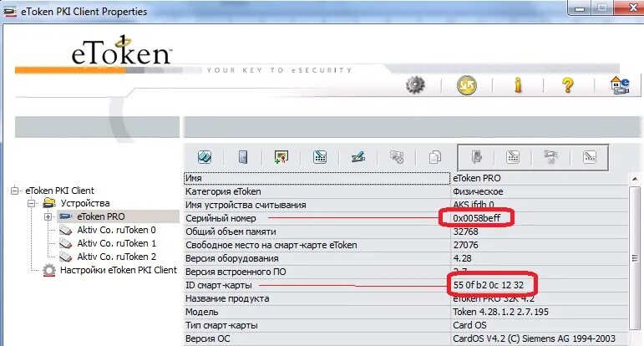The height and width of the screenshot is (346, 644).
Task: Open Advanced View with the gear icon
Action: pyautogui.click(x=415, y=85)
